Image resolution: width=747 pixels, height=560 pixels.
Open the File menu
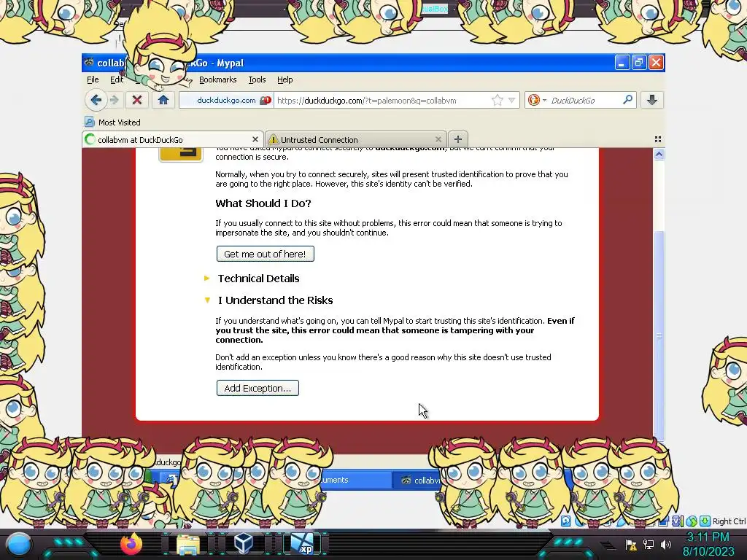coord(93,79)
